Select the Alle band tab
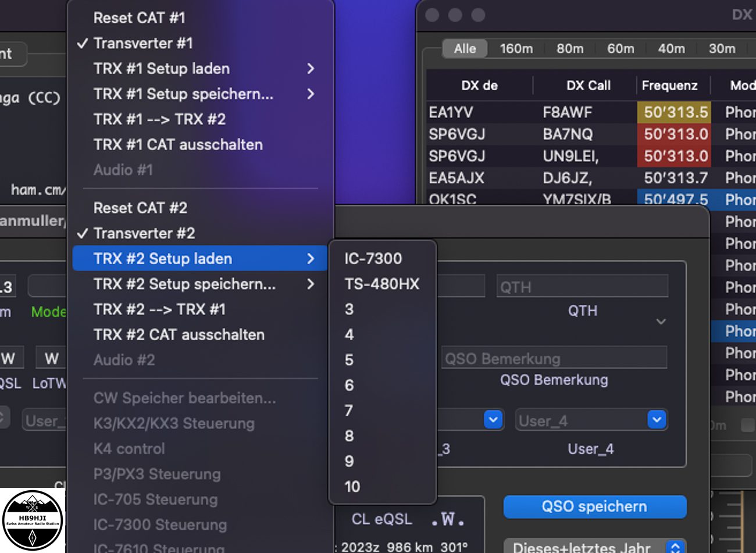Image resolution: width=756 pixels, height=553 pixels. pos(465,49)
